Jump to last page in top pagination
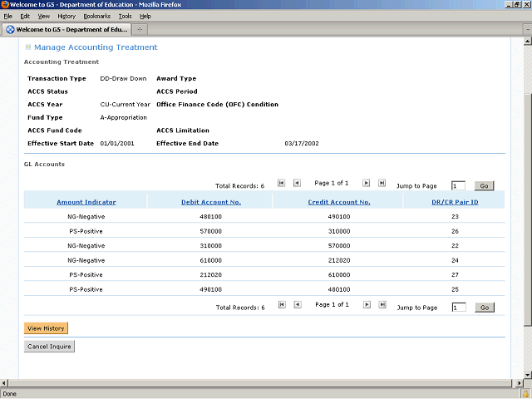The height and width of the screenshot is (399, 532). (x=382, y=183)
